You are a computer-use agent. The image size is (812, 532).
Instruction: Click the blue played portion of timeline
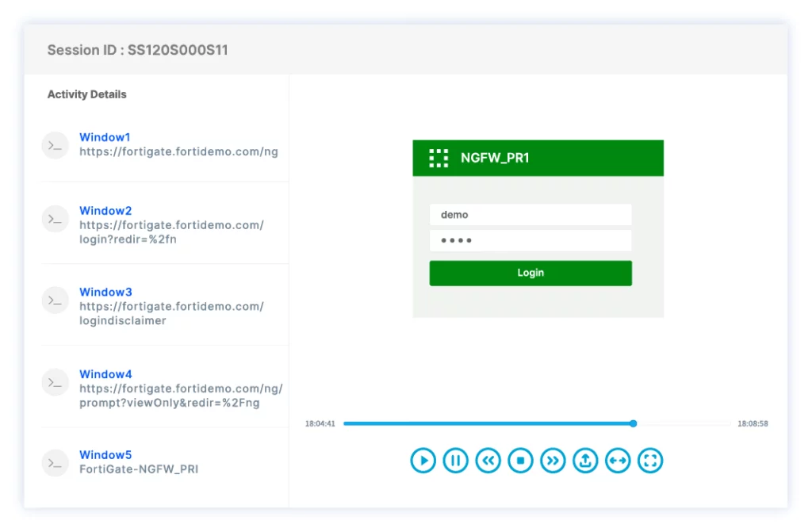[x=488, y=423]
